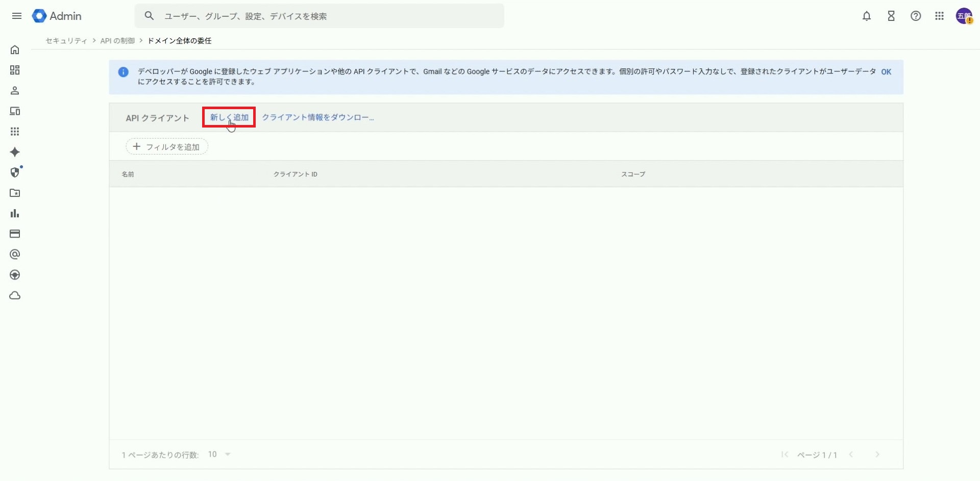Click the フィルタを追加 button
The height and width of the screenshot is (481, 980).
(167, 147)
